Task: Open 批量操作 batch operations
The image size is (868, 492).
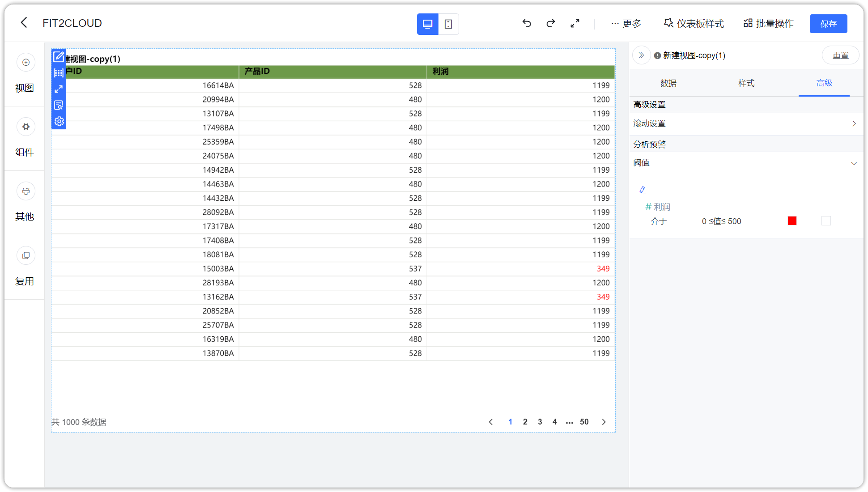Action: click(x=769, y=24)
